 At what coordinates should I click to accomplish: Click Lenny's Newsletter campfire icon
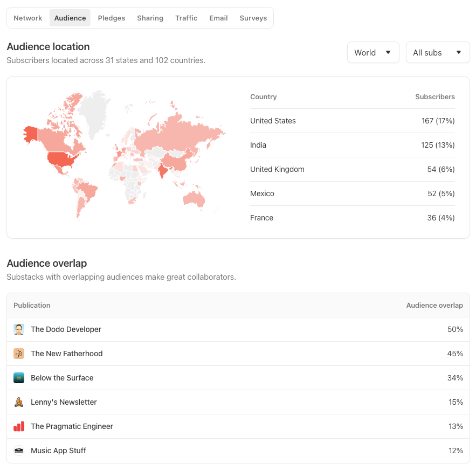coord(19,402)
